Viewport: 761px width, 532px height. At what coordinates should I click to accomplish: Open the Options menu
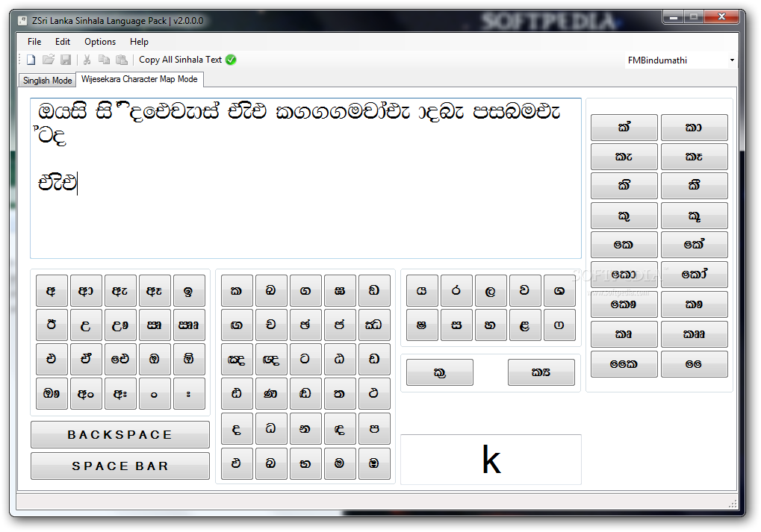[x=100, y=42]
